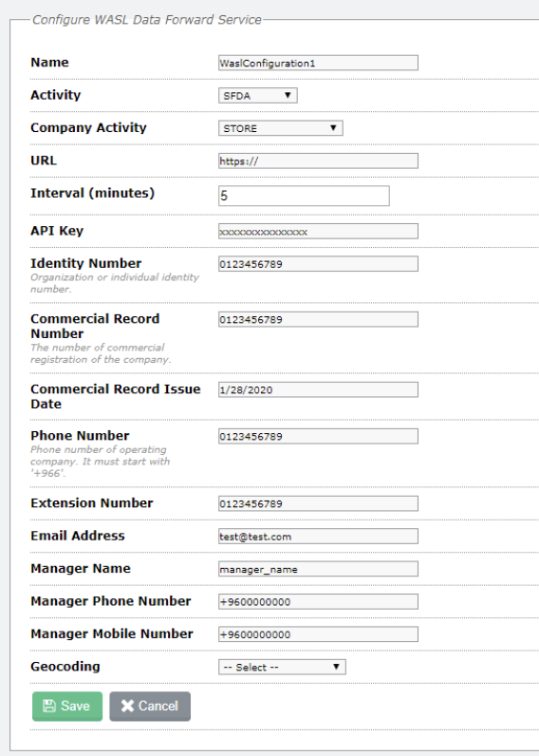Focus the Identity Number input

pos(318,264)
